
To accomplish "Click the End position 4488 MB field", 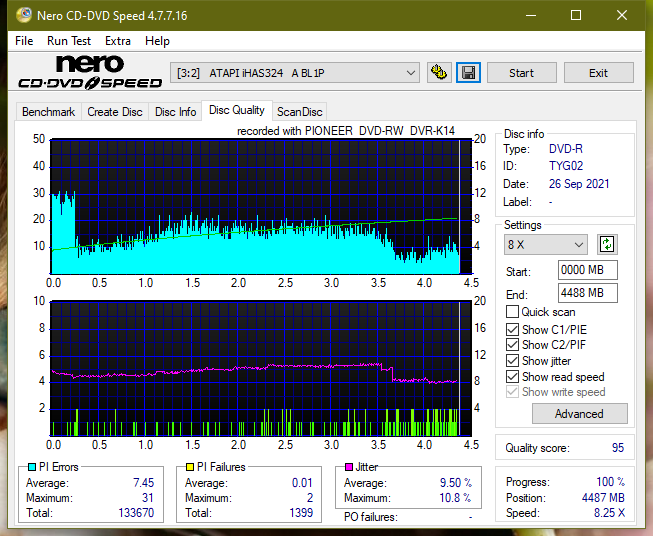I will 587,293.
